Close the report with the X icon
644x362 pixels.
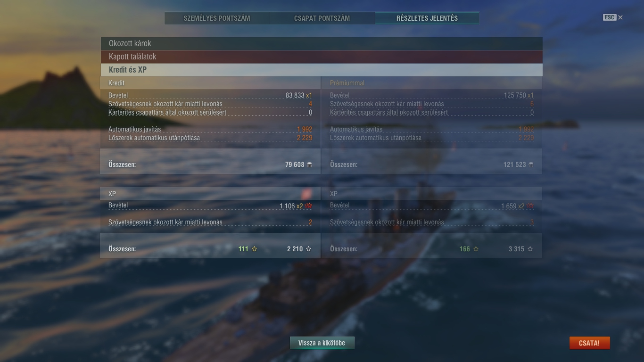tap(620, 17)
